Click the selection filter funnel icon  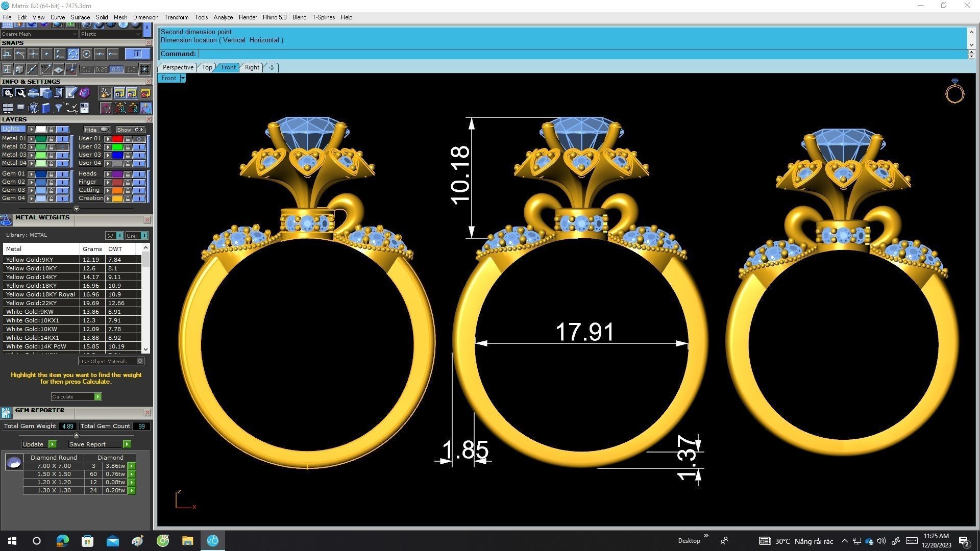coord(59,108)
